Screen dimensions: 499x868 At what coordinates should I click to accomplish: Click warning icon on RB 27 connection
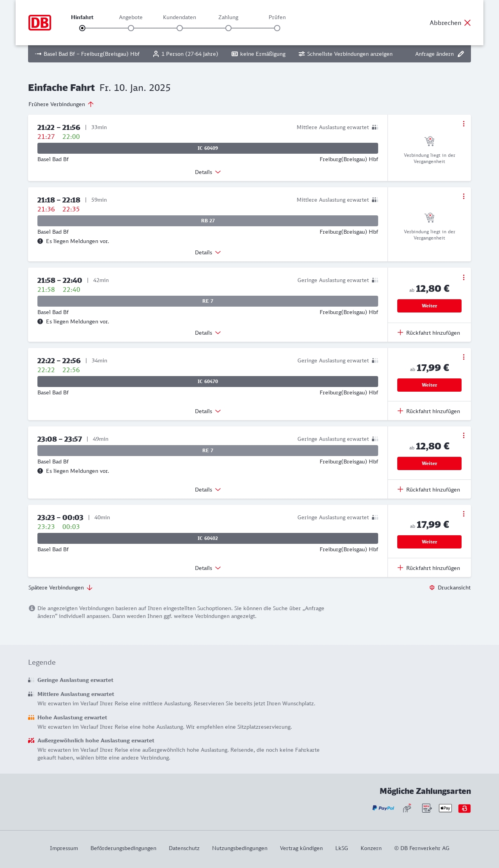[x=40, y=241]
